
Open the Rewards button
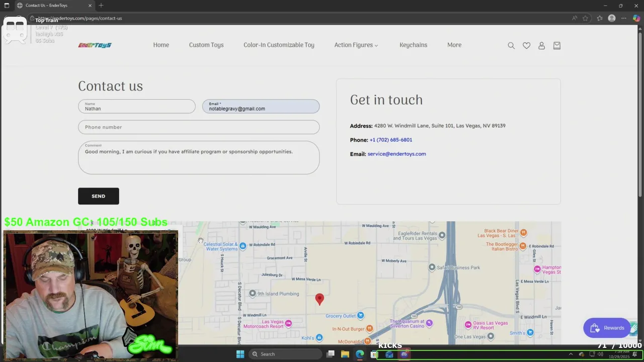click(x=607, y=328)
